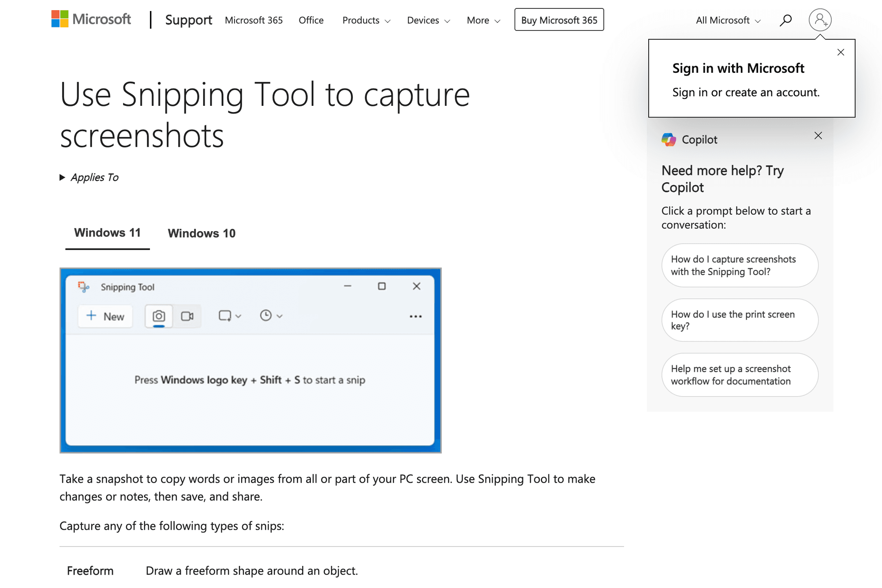Click delay timer clock dropdown in image
This screenshot has height=588, width=882.
point(271,315)
